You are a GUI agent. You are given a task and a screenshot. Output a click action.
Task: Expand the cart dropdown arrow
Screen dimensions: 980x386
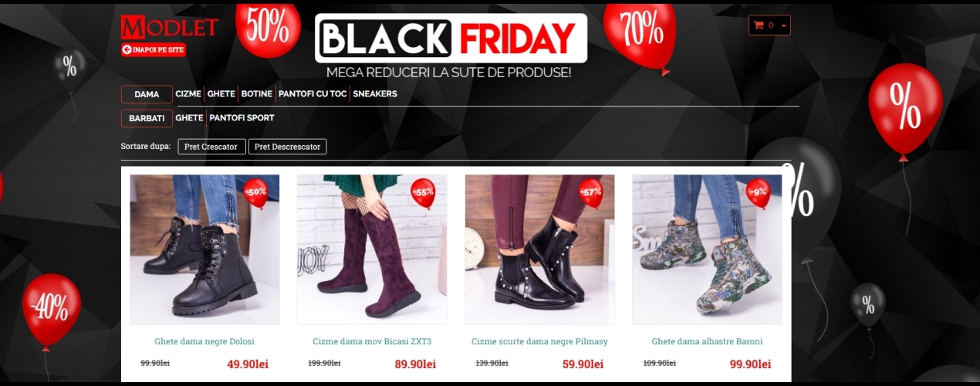[784, 26]
